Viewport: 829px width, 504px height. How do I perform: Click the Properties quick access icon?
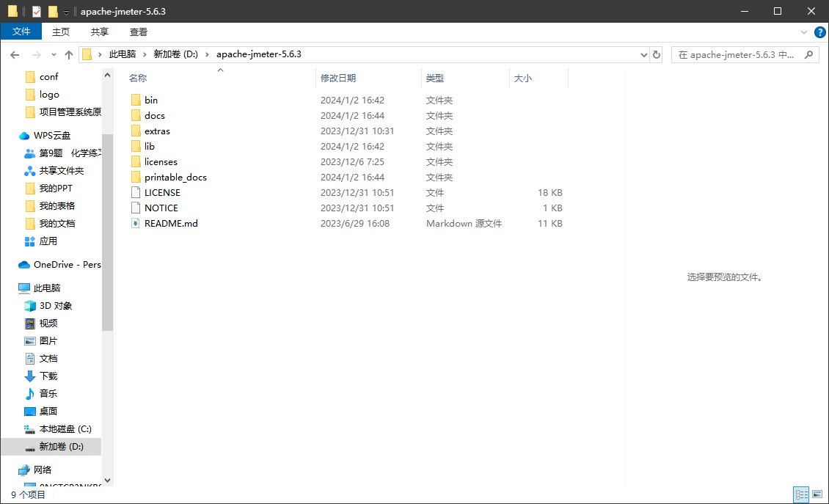(37, 11)
